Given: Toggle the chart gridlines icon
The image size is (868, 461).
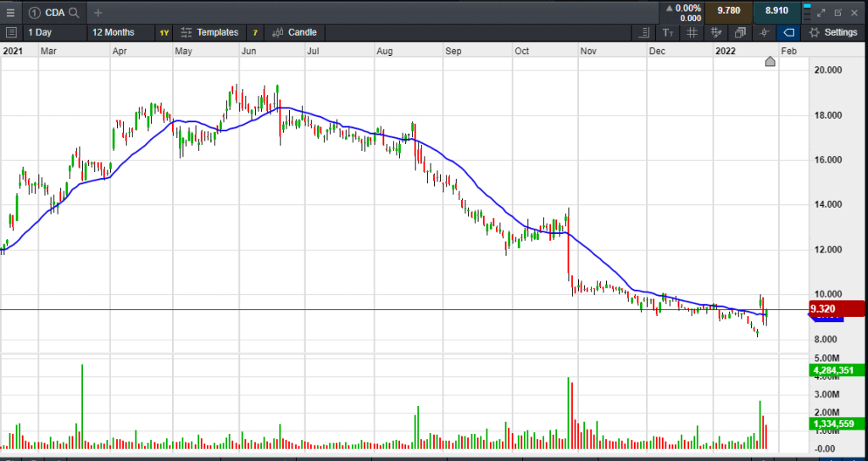Looking at the screenshot, I should [692, 32].
